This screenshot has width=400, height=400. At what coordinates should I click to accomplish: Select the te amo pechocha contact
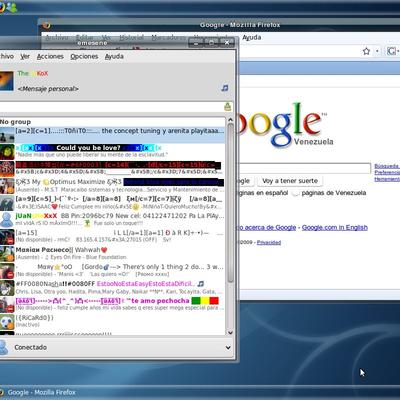click(x=112, y=304)
